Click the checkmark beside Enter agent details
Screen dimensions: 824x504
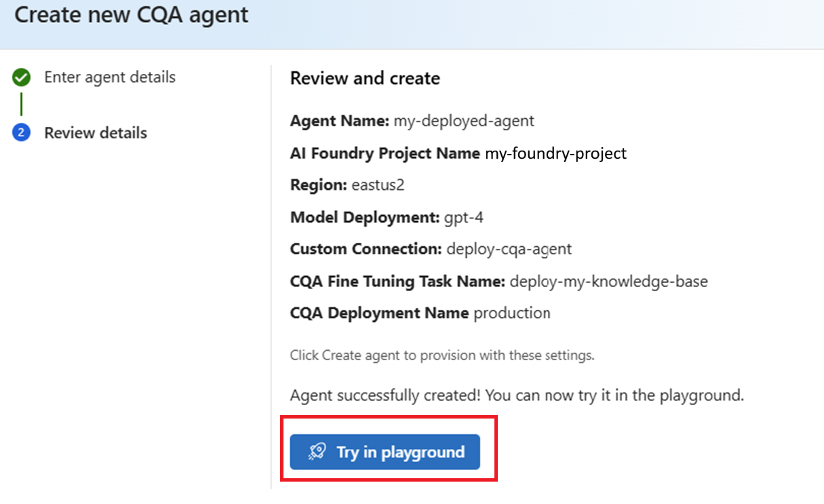pos(21,77)
